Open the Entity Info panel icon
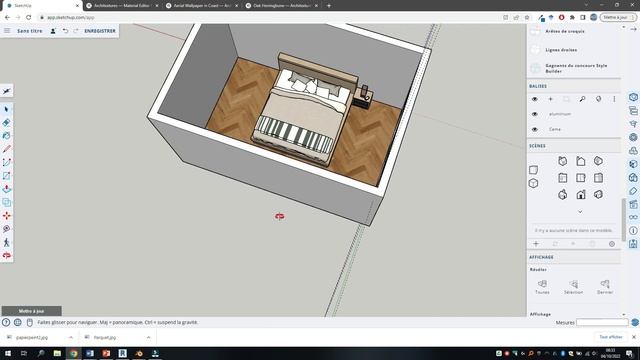Screen dimensions: 640x360 pyautogui.click(x=633, y=97)
